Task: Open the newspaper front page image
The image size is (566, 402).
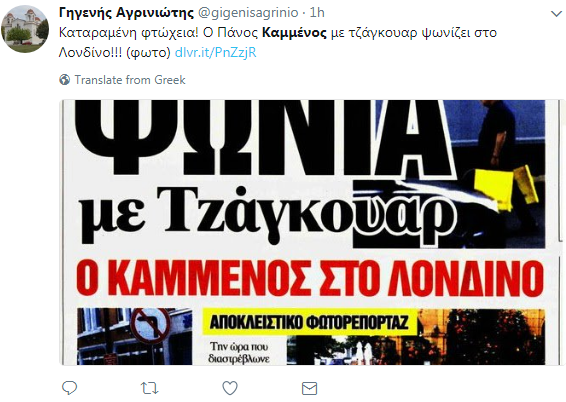Action: 312,232
